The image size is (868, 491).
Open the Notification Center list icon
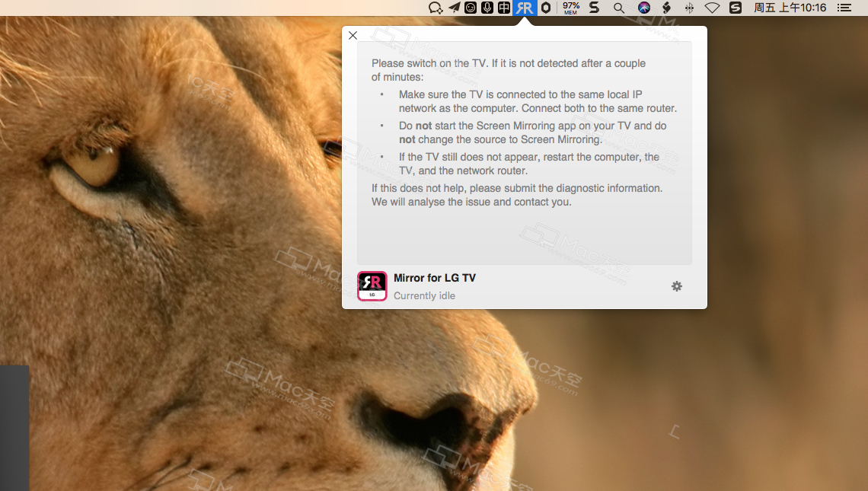pyautogui.click(x=844, y=8)
